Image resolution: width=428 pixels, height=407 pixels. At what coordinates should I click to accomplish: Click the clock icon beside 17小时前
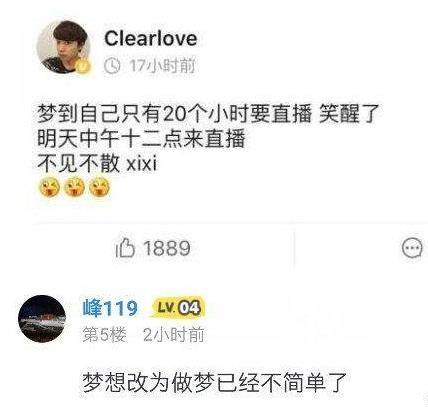click(112, 66)
